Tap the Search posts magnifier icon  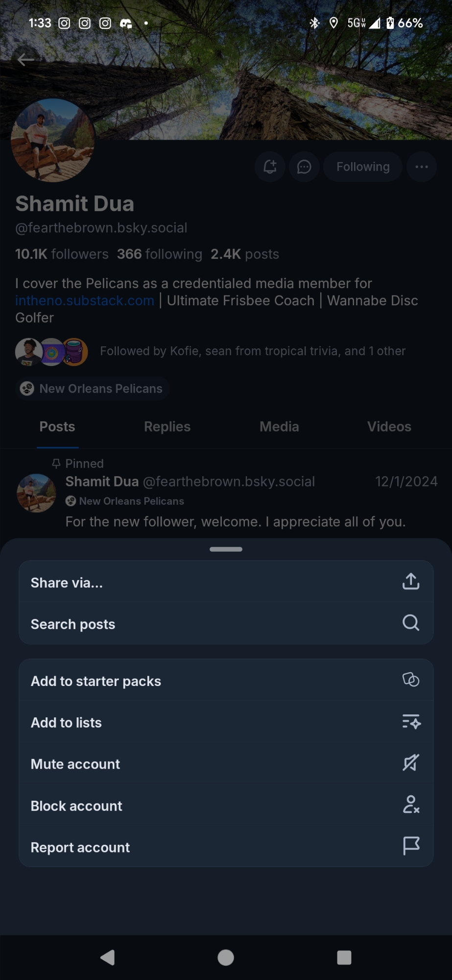coord(410,623)
